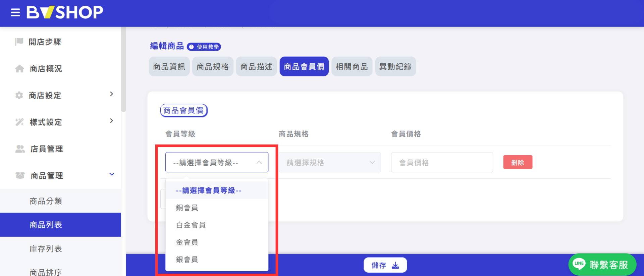The width and height of the screenshot is (644, 276).
Task: Collapse the 商品管理 submenu chevron
Action: click(112, 174)
